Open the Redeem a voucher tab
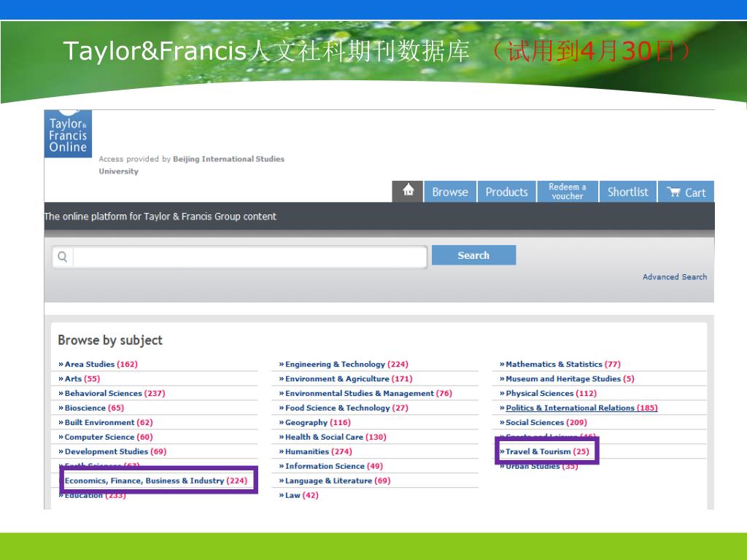This screenshot has height=560, width=747. click(x=568, y=192)
